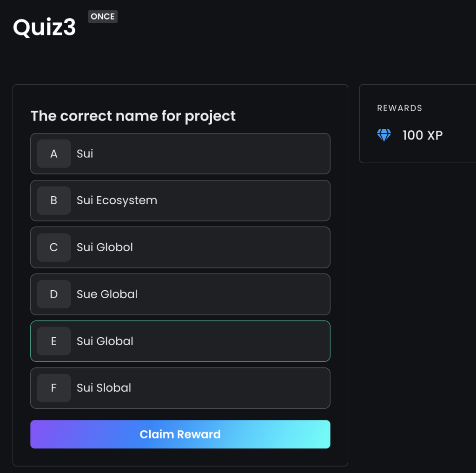476x473 pixels.
Task: Claim Reward with the gradient button
Action: point(180,434)
